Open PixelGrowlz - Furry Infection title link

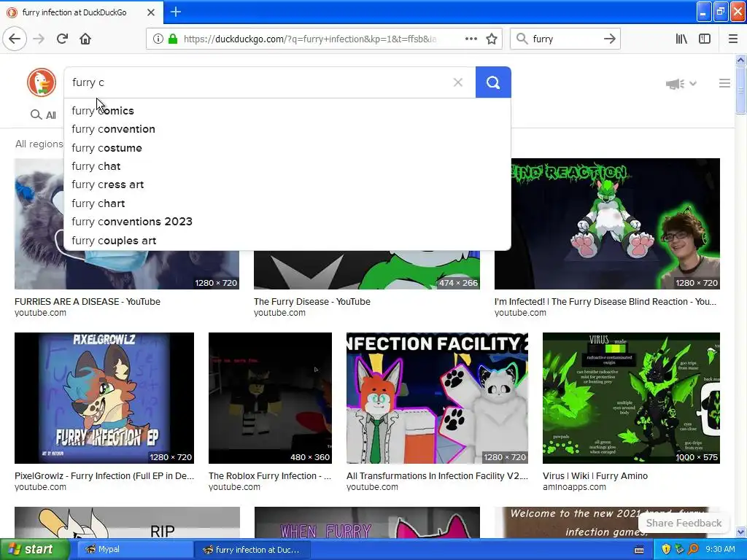pyautogui.click(x=104, y=475)
